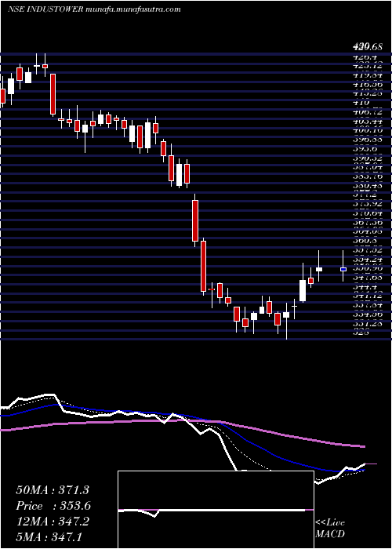Click the 344.4 price axis label
392x549 pixels.
(x=366, y=287)
